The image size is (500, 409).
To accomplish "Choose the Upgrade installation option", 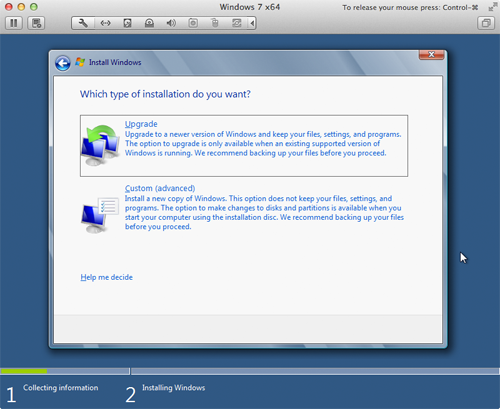I will (244, 146).
